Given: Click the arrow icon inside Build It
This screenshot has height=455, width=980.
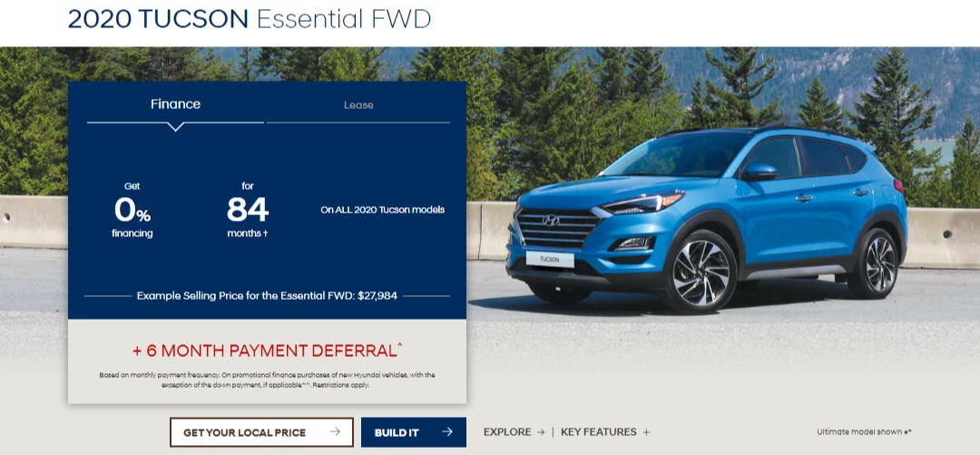Looking at the screenshot, I should click(446, 432).
